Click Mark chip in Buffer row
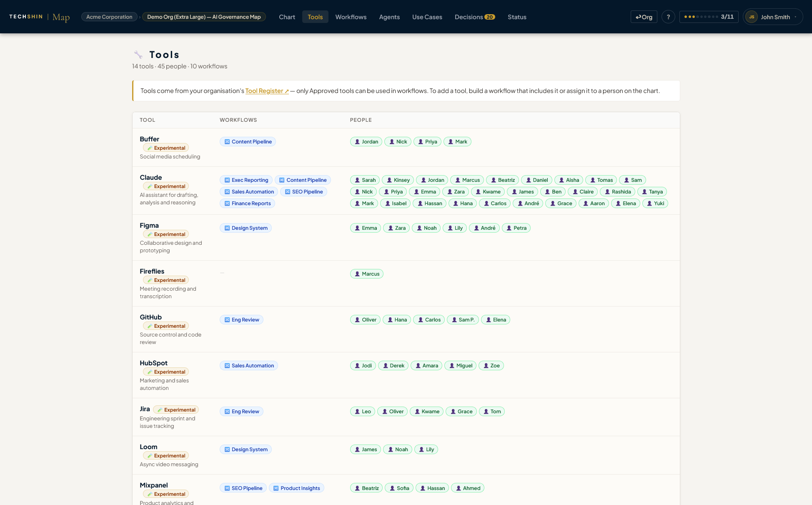The image size is (812, 505). (457, 142)
